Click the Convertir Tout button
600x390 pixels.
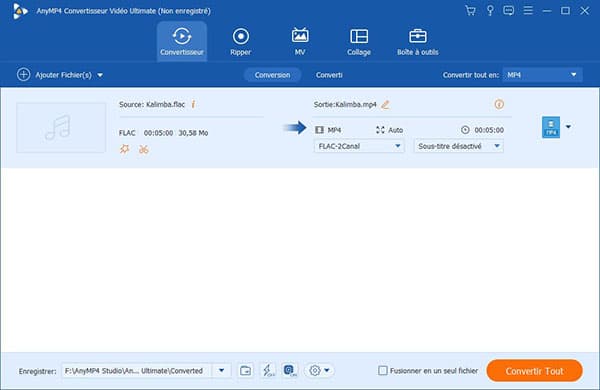pyautogui.click(x=535, y=370)
